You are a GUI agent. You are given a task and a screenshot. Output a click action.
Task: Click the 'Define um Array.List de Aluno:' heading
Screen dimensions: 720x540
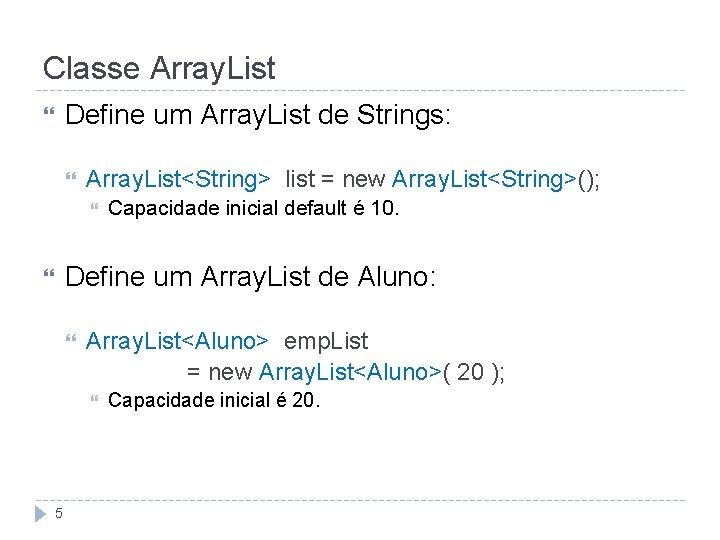pyautogui.click(x=250, y=275)
